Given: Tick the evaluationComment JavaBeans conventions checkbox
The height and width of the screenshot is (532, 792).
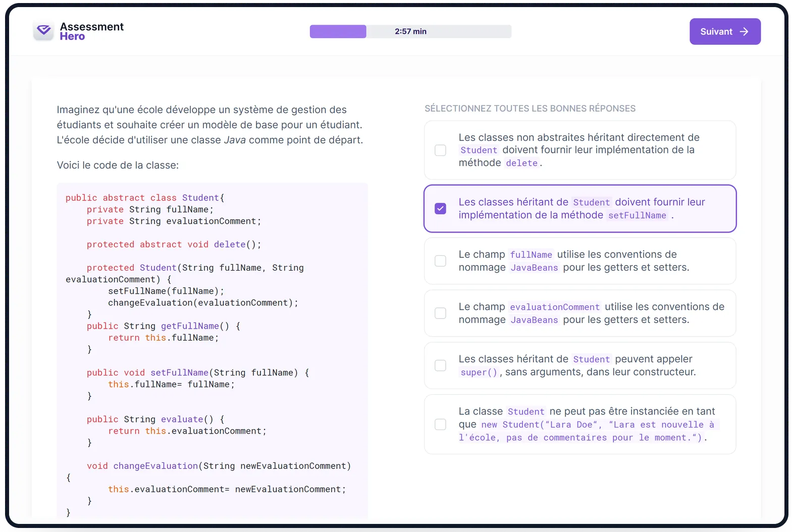Looking at the screenshot, I should coord(440,313).
